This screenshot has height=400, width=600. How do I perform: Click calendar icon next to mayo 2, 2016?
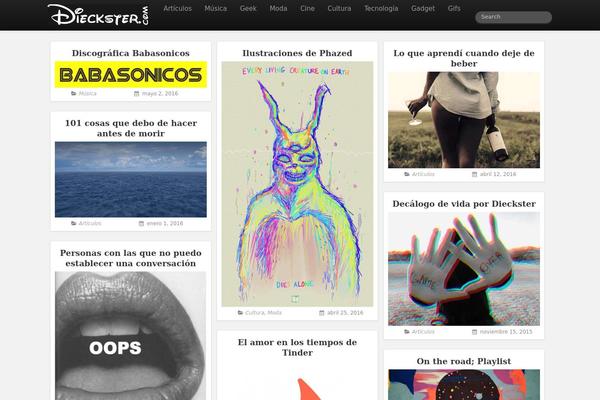[136, 93]
